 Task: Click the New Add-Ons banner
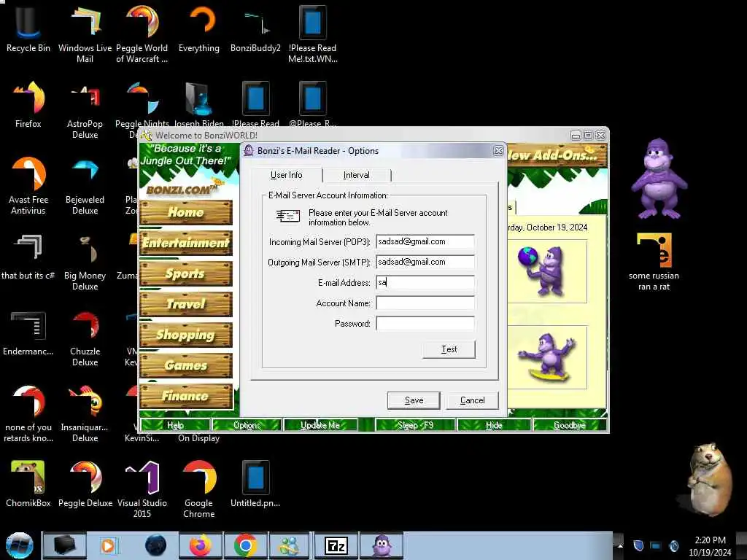pos(557,155)
